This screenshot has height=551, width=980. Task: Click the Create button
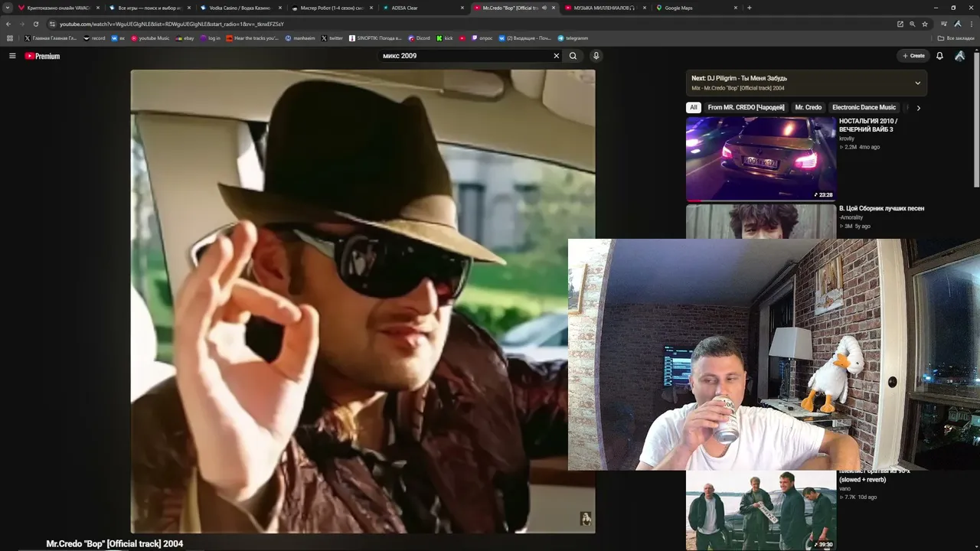pyautogui.click(x=913, y=56)
